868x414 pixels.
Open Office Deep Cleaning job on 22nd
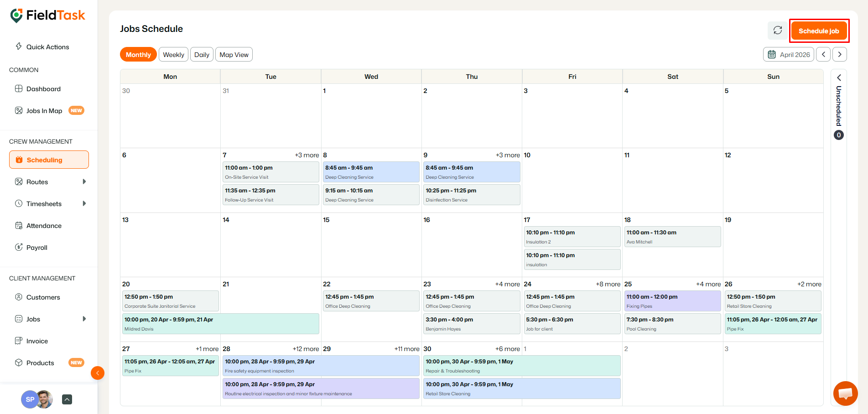[x=371, y=301]
